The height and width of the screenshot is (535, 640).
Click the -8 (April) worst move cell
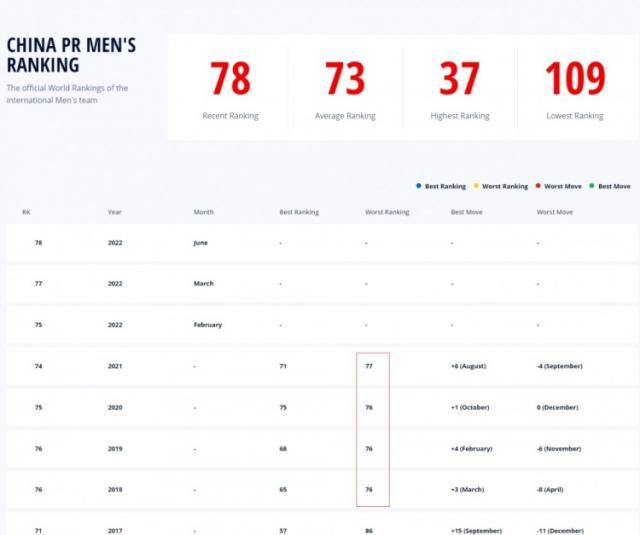[x=555, y=489]
